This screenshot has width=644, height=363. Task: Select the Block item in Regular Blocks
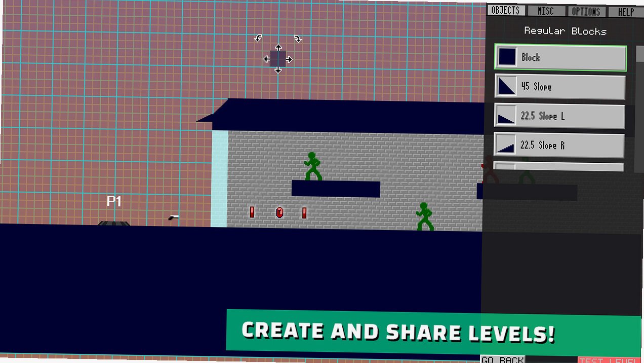560,57
